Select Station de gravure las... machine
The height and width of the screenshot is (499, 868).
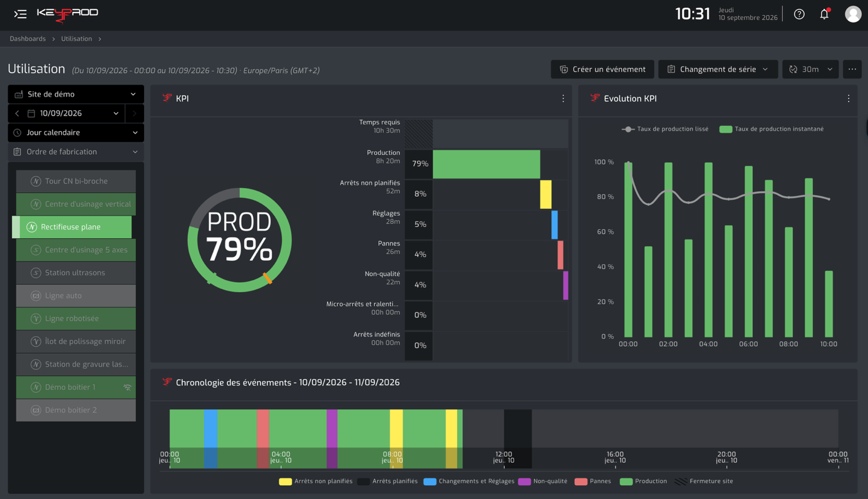(76, 364)
